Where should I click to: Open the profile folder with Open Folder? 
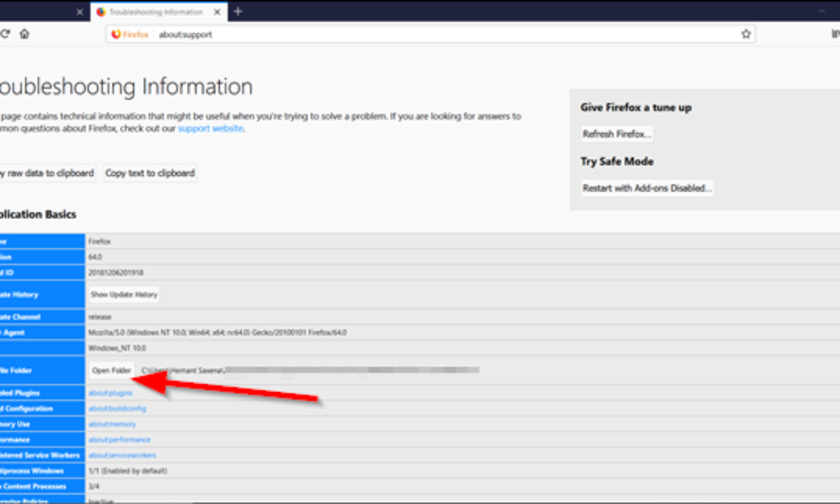(x=111, y=370)
